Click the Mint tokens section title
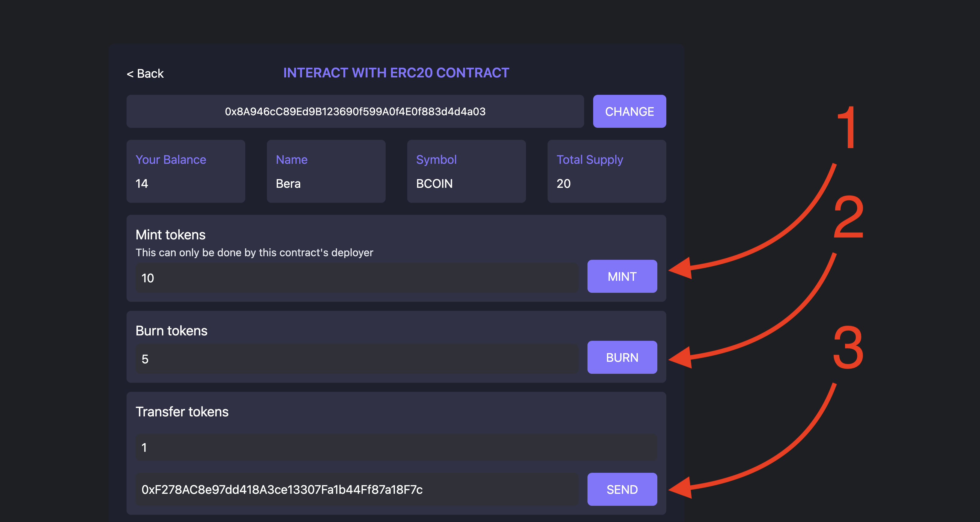This screenshot has height=522, width=980. (x=170, y=235)
